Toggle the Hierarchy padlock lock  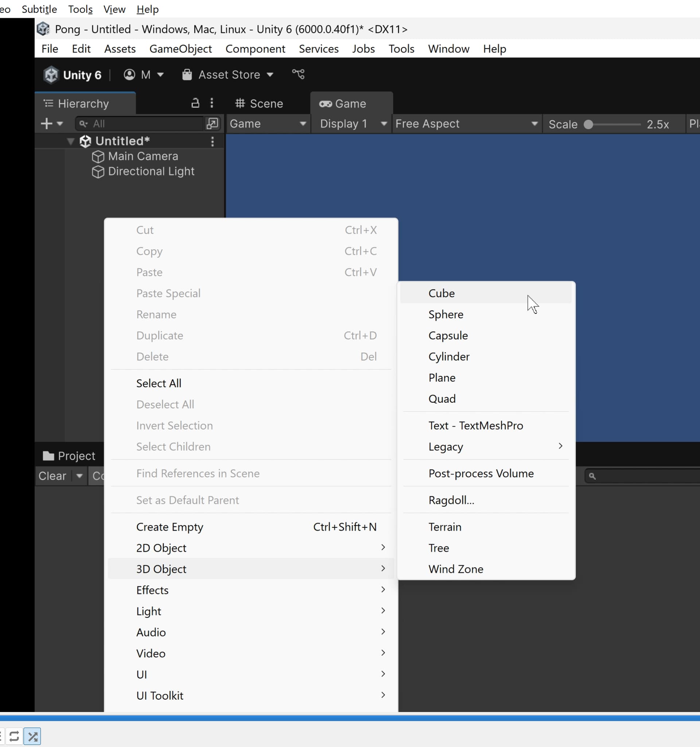coord(195,103)
